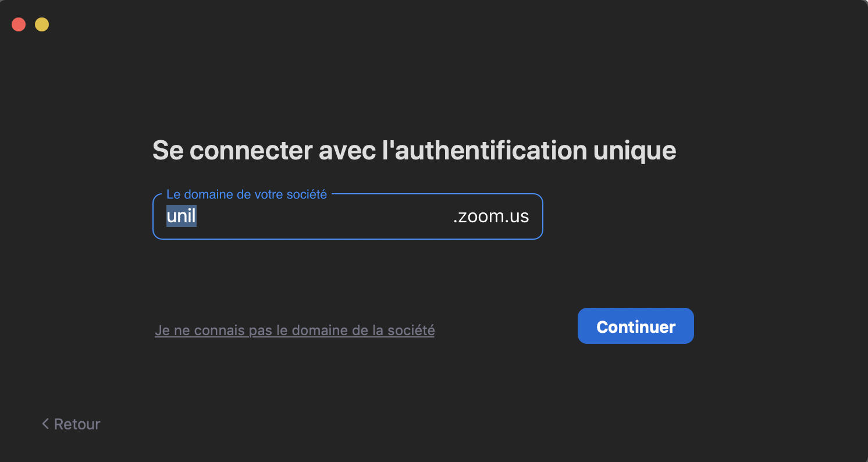868x462 pixels.
Task: Click the word 'connecter' in the heading
Action: click(251, 151)
